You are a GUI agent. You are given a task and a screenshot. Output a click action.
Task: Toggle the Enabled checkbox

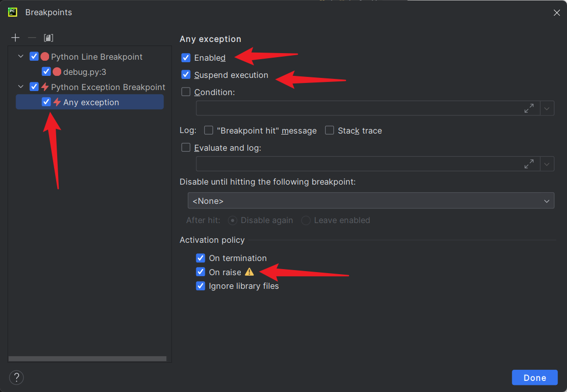point(186,58)
